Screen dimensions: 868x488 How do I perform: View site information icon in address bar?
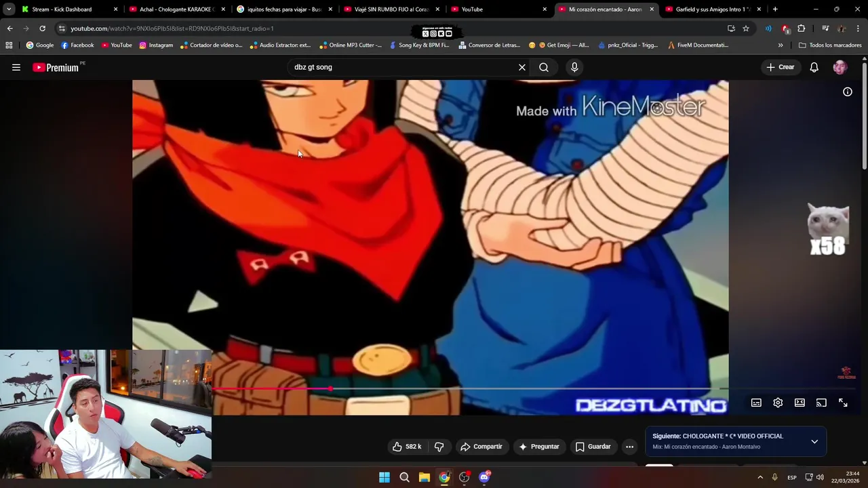point(62,28)
